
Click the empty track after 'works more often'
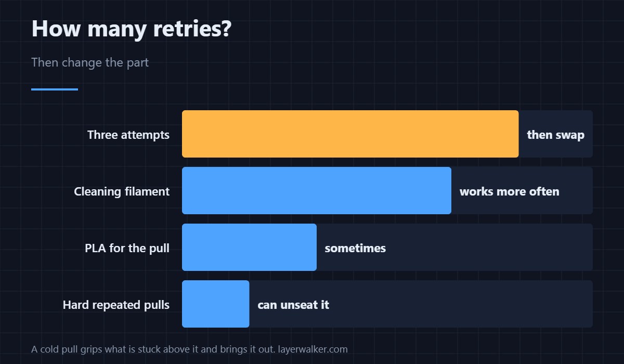click(576, 190)
